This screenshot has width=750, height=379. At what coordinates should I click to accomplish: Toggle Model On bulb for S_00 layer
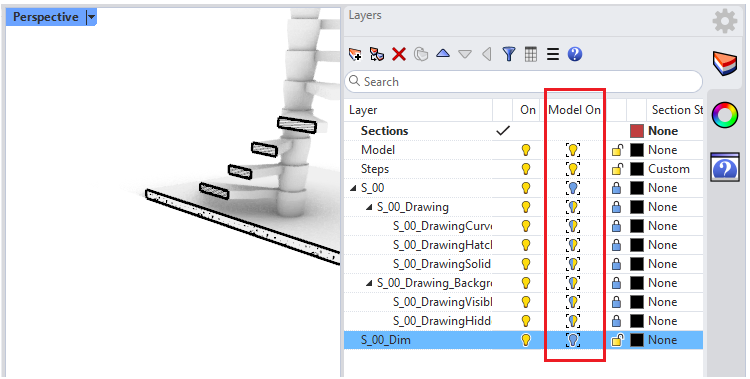point(573,188)
